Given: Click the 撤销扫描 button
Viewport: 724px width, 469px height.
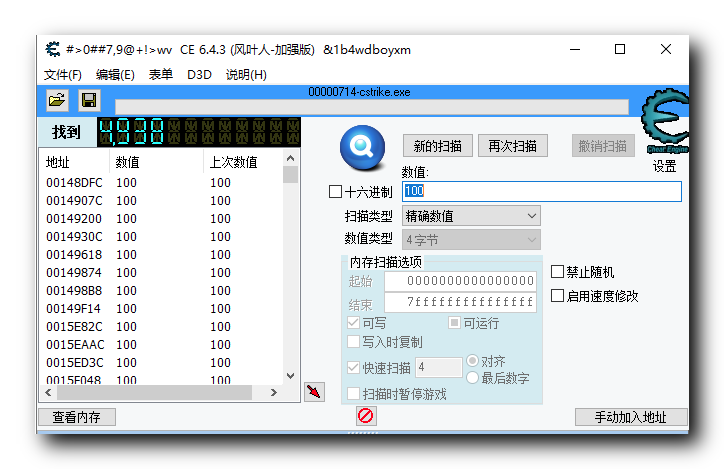Looking at the screenshot, I should [x=603, y=146].
